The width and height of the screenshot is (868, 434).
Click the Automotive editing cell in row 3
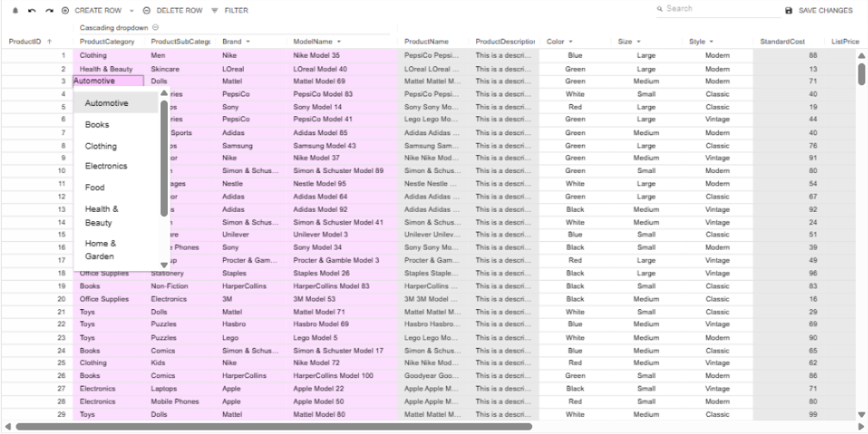pyautogui.click(x=108, y=81)
